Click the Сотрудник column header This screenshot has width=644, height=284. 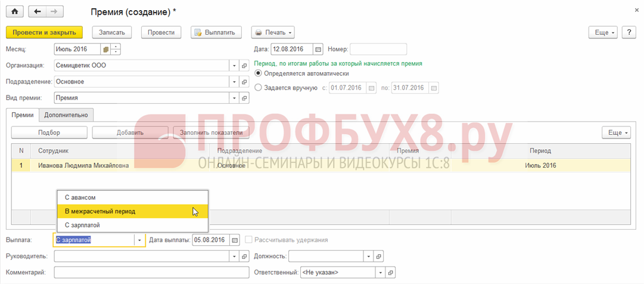click(121, 151)
